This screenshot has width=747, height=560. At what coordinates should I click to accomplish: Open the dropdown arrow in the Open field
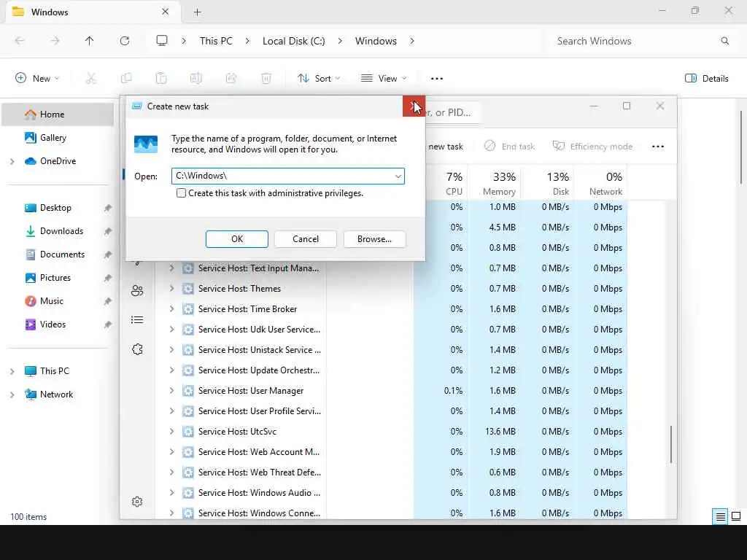point(398,176)
